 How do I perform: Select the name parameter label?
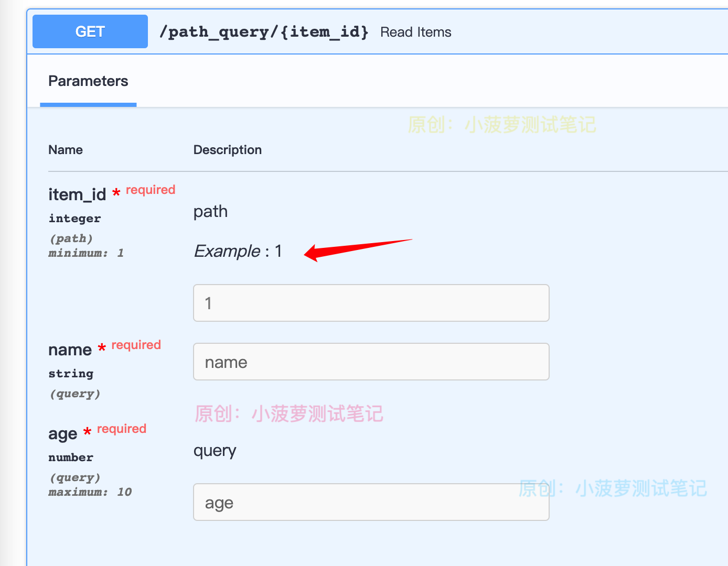(x=70, y=350)
